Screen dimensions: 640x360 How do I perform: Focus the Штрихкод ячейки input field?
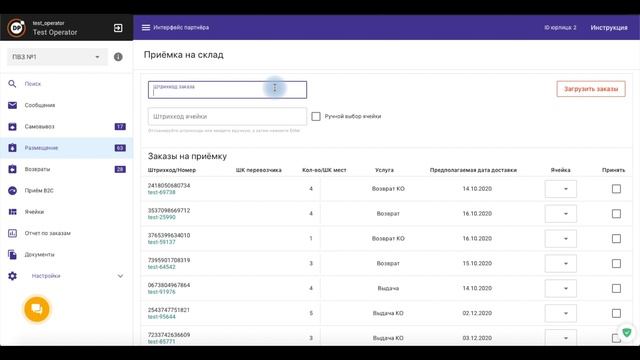coord(227,116)
